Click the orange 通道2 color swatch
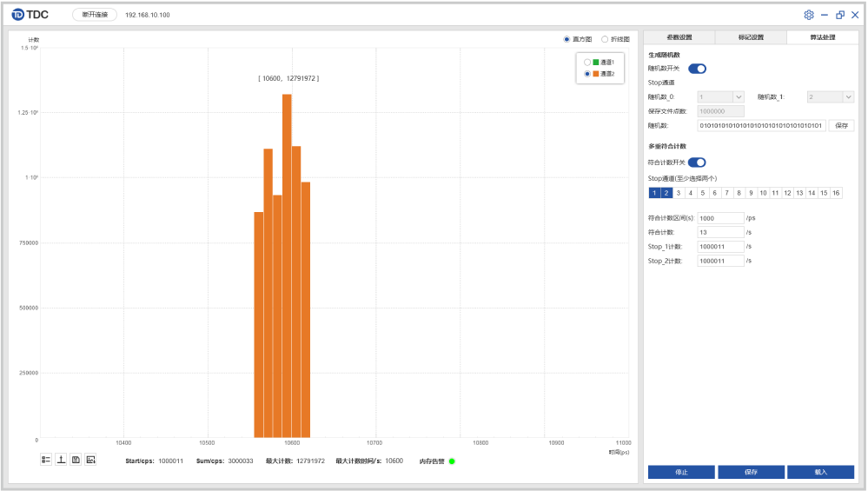 (596, 74)
